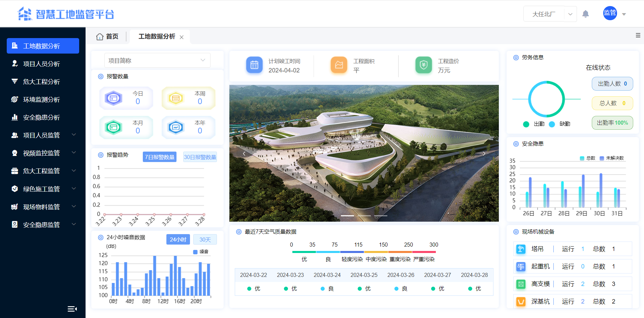Click the 工程面积 icon

coord(339,65)
